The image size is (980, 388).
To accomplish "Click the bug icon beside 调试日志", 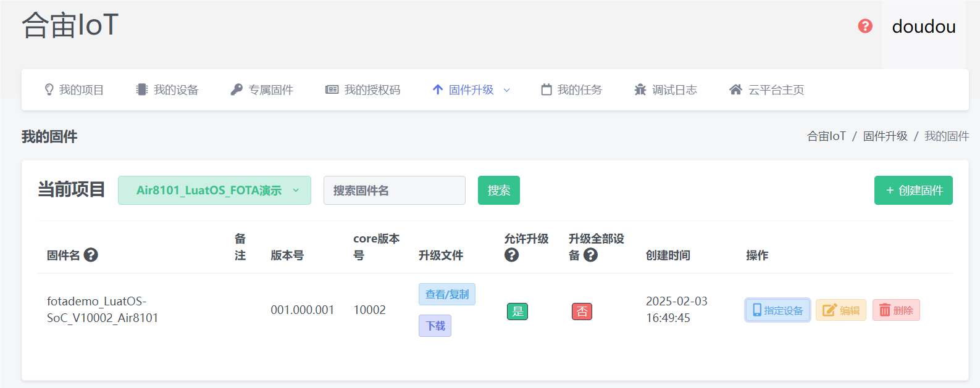I will tap(640, 90).
